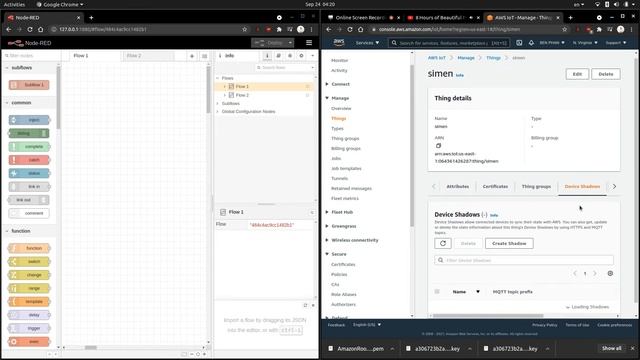
Task: Add a new flow tab in Node-RED
Action: pyautogui.click(x=192, y=56)
